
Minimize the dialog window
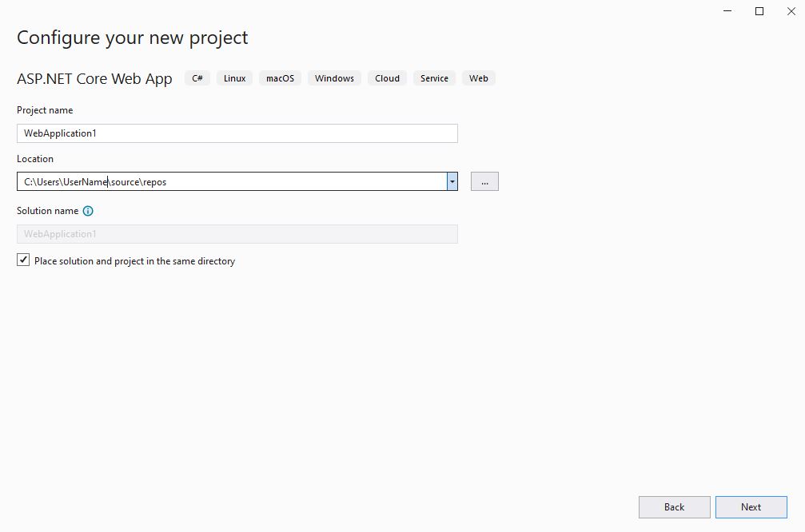pyautogui.click(x=727, y=11)
